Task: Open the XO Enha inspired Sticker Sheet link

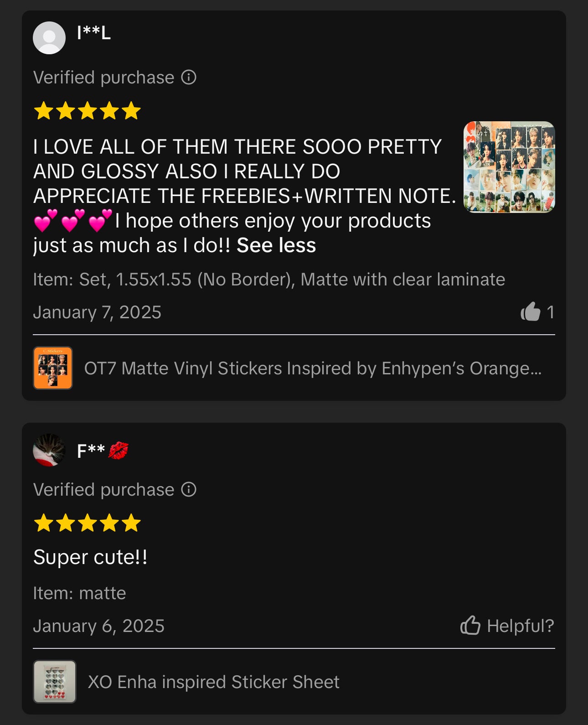Action: 214,682
